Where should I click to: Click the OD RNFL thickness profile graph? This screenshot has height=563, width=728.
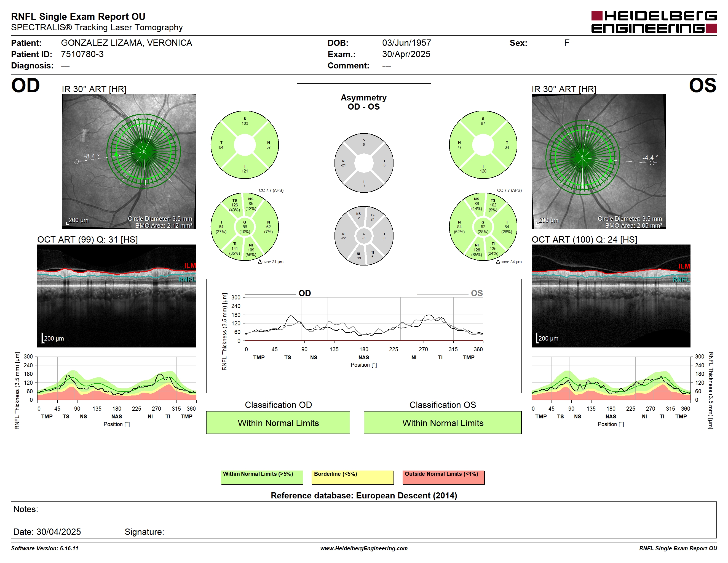pyautogui.click(x=117, y=378)
